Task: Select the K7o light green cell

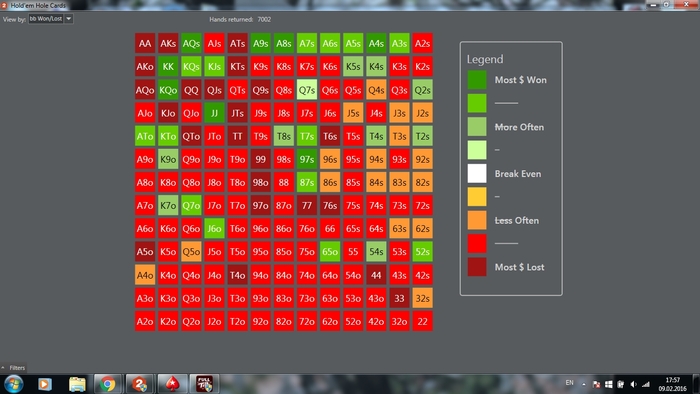Action: (168, 205)
